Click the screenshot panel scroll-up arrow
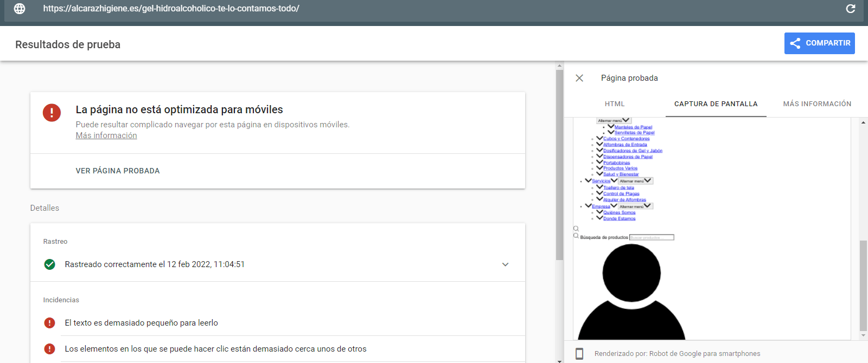 [863, 122]
